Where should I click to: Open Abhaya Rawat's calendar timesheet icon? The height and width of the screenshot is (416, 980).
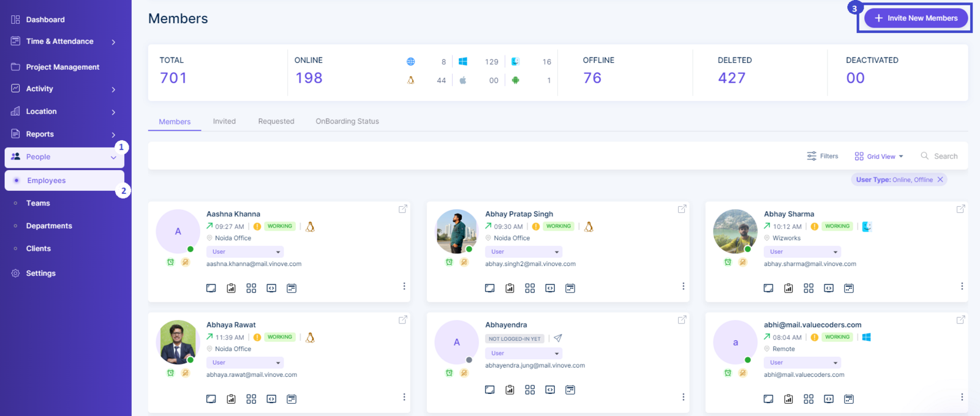292,399
